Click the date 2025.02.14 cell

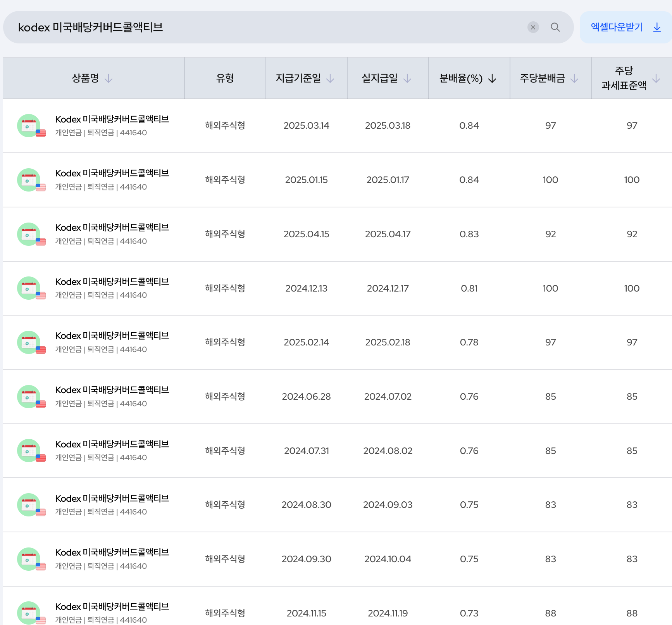click(307, 342)
